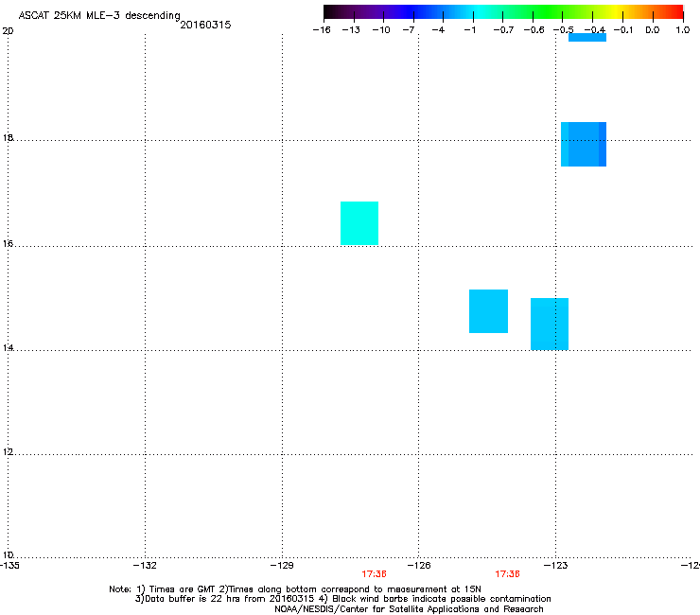
Task: Click the -129 longitude axis label
Action: tap(282, 566)
